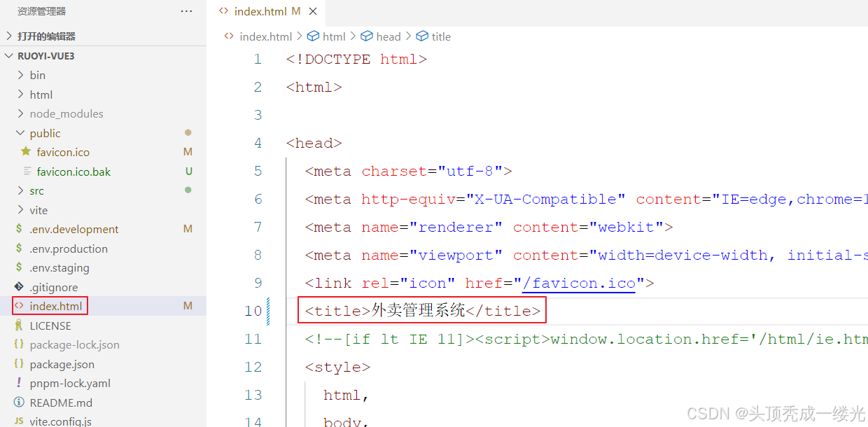Follow the /favicon.ico href link
This screenshot has width=868, height=427.
579,283
